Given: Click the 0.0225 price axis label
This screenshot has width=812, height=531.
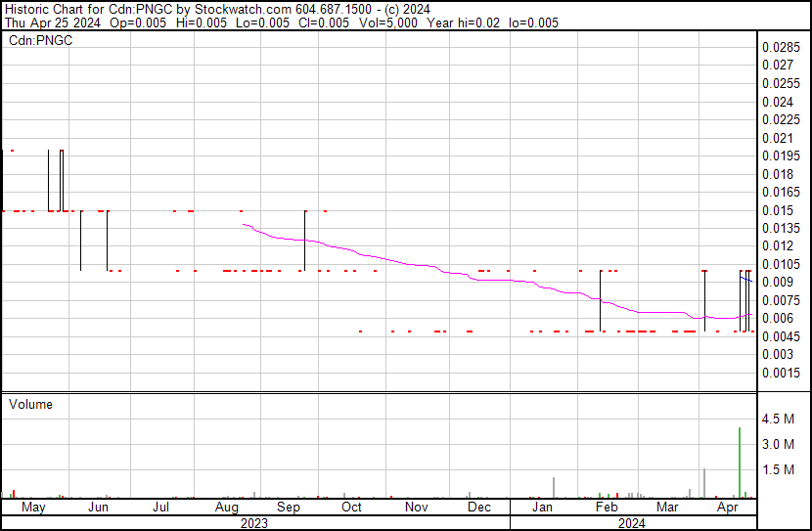Looking at the screenshot, I should pyautogui.click(x=781, y=119).
